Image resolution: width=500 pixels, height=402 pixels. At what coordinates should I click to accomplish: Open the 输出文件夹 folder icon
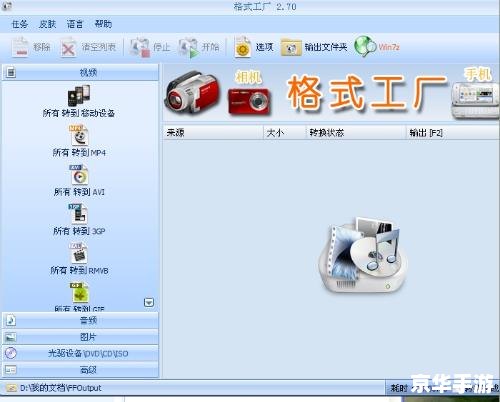(291, 47)
